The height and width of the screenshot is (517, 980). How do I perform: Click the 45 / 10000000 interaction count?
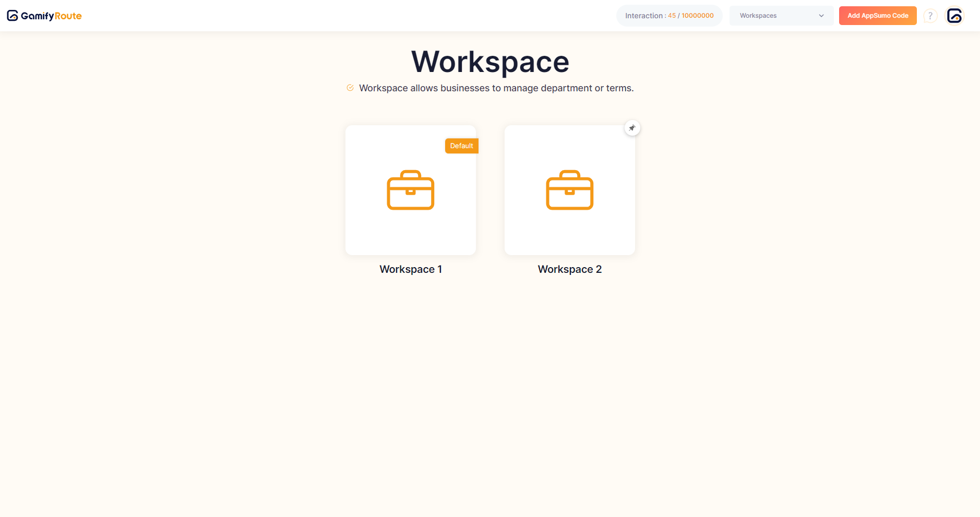pyautogui.click(x=690, y=16)
